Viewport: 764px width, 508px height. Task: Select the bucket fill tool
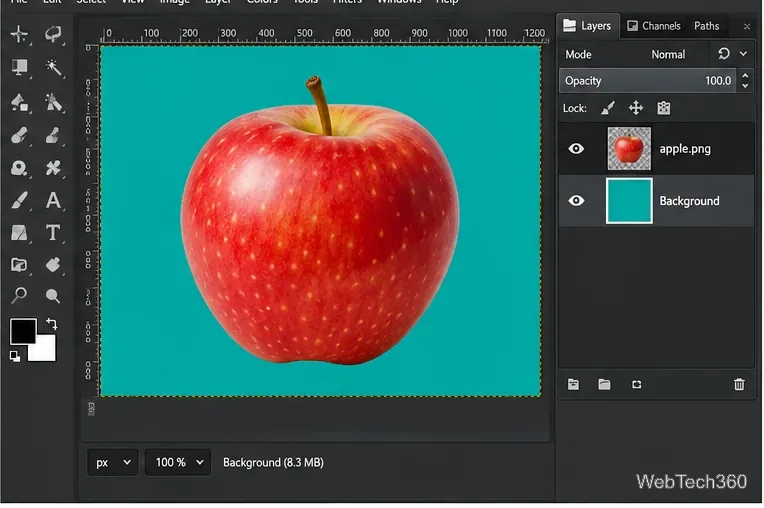click(19, 102)
